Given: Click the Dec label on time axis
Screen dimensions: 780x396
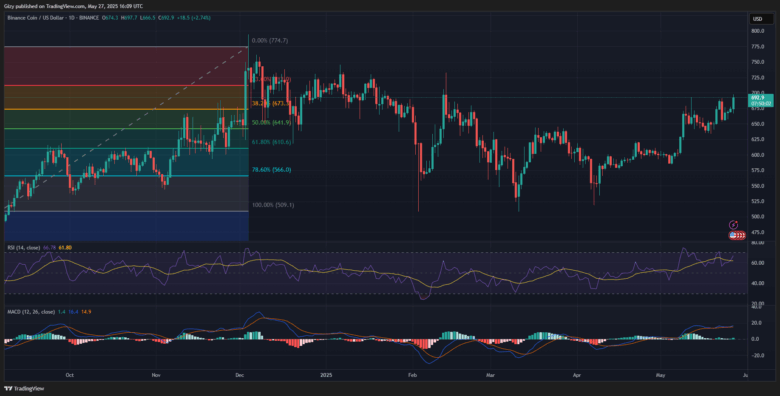Looking at the screenshot, I should point(239,374).
